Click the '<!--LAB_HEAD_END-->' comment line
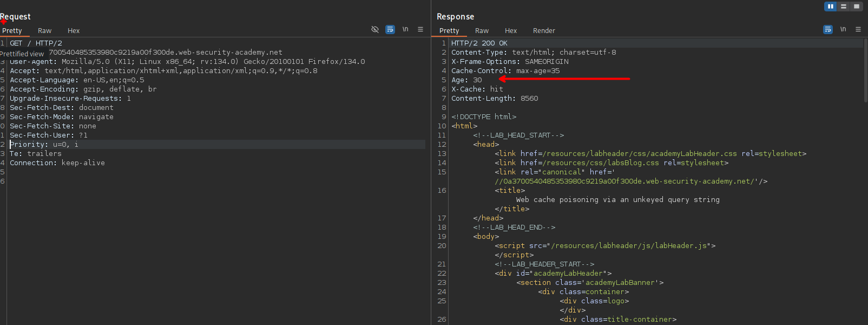 click(514, 227)
